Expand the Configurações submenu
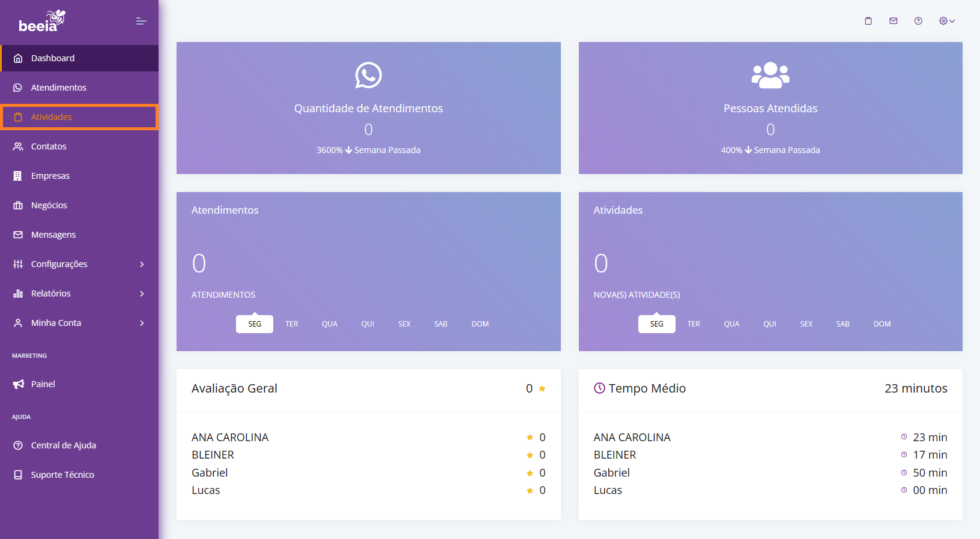This screenshot has height=539, width=980. (142, 264)
